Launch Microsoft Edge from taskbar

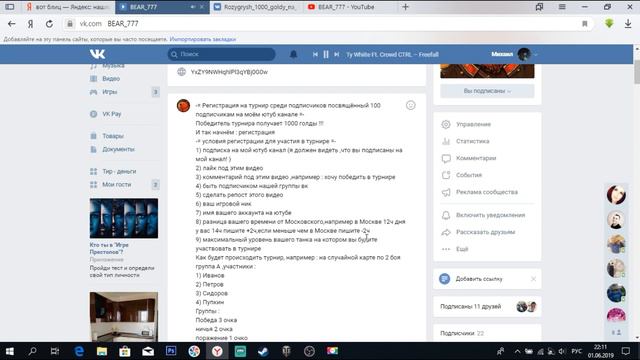(x=79, y=351)
